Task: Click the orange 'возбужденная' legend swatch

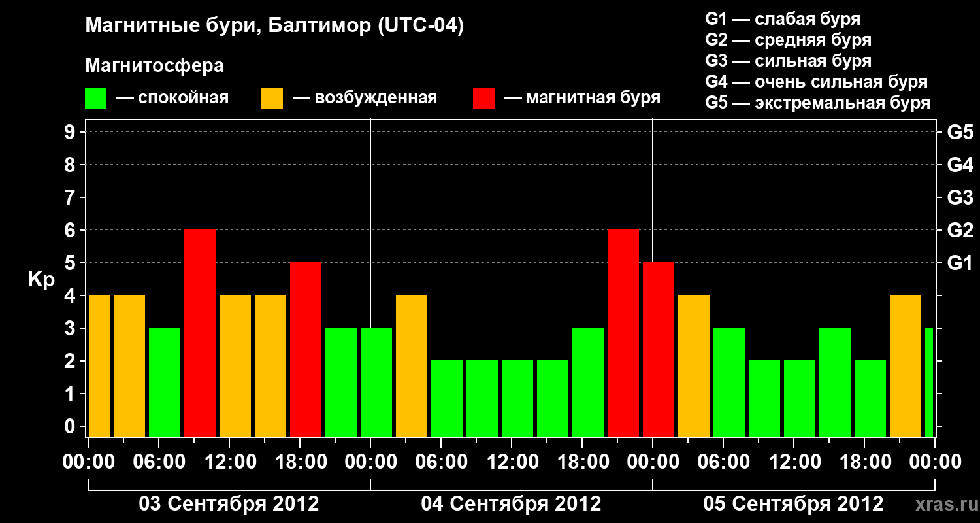Action: [x=272, y=99]
